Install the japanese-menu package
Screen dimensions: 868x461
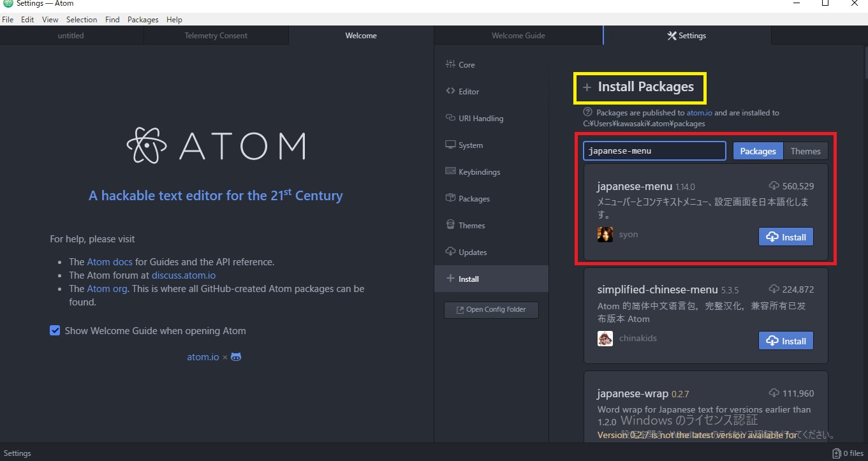click(786, 237)
